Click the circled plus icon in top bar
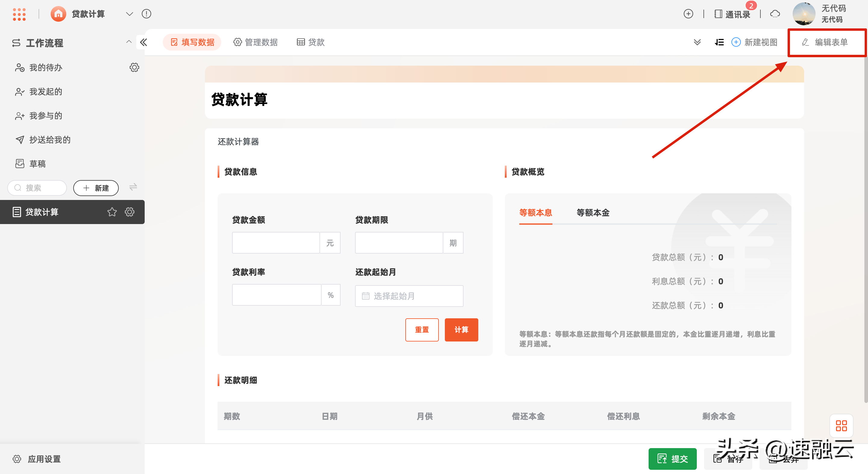Viewport: 868px width, 474px height. 688,14
